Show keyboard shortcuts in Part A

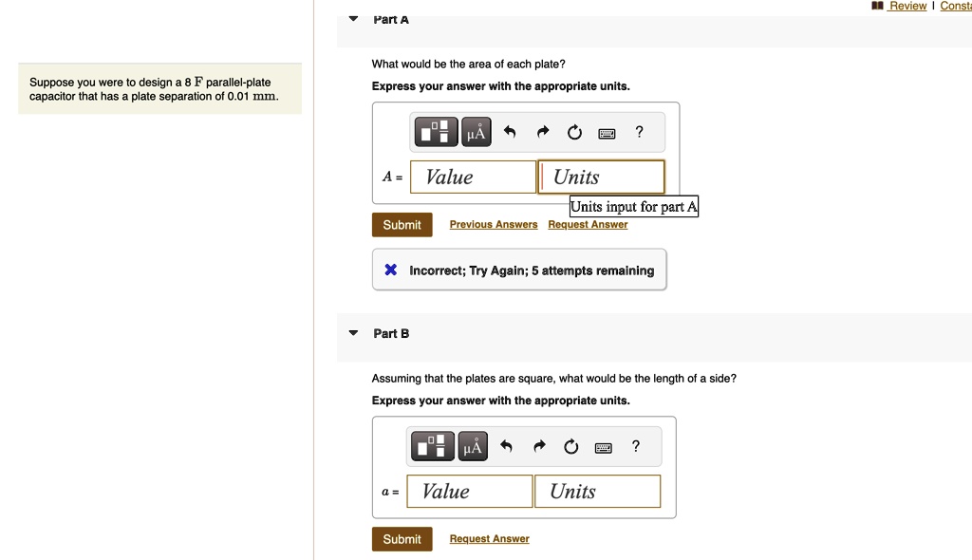(x=607, y=133)
